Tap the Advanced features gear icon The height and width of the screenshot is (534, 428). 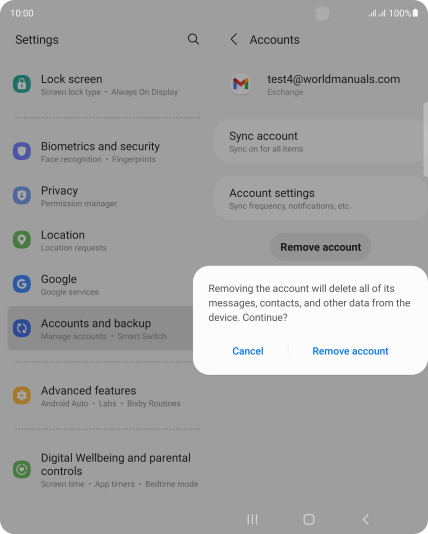(x=22, y=395)
